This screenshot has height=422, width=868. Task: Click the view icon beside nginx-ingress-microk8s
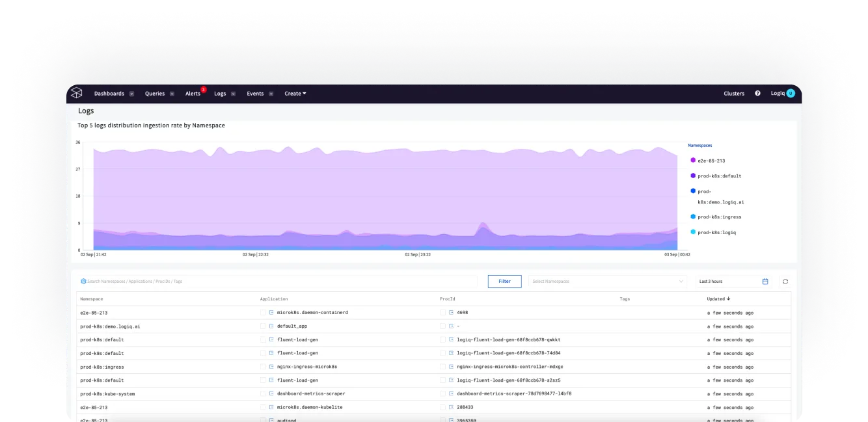271,367
